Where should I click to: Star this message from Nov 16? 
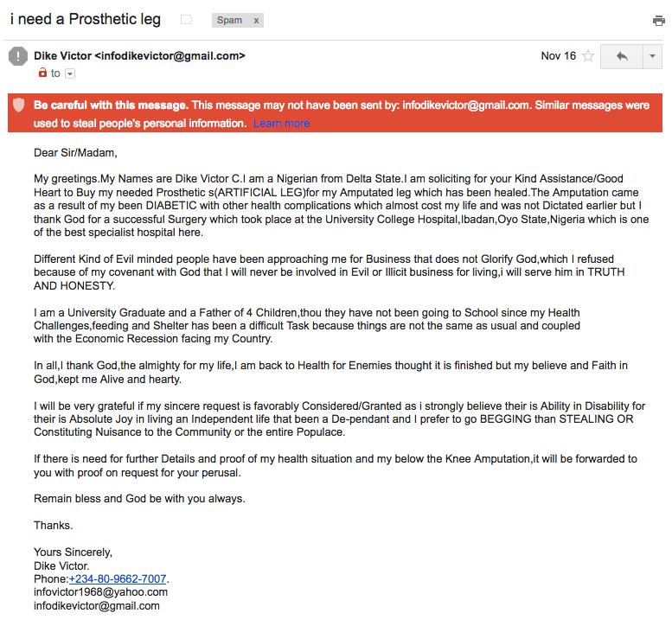[x=588, y=56]
